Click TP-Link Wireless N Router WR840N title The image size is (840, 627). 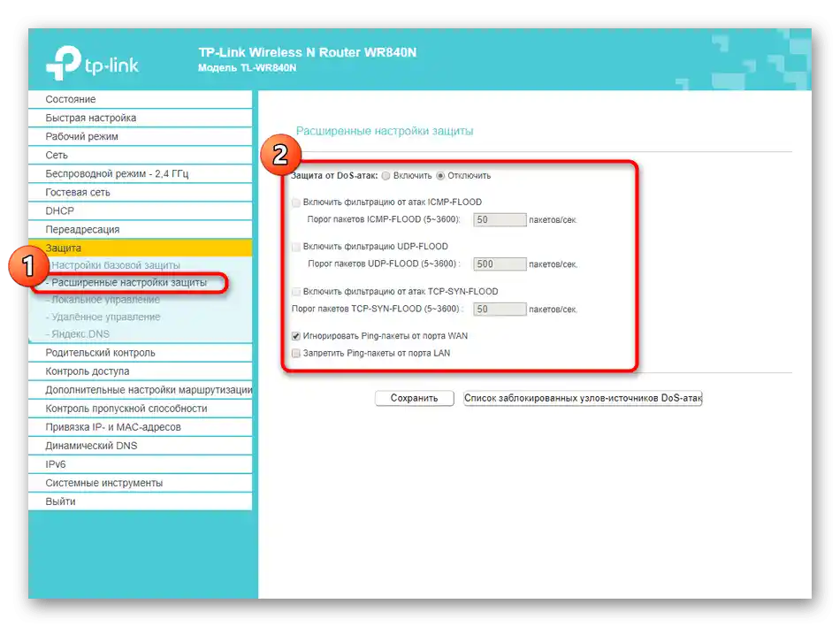point(308,52)
